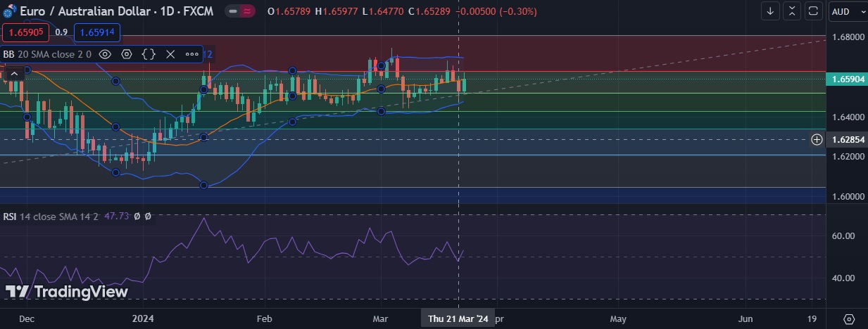This screenshot has width=868, height=329.
Task: Click the daily change -0.00500 (-0.30%) value
Action: [496, 12]
